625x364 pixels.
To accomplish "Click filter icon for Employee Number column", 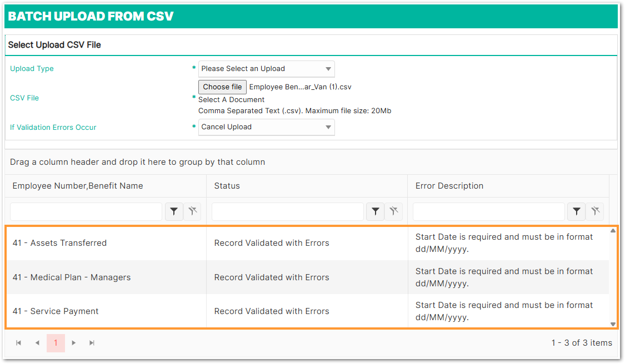I will coord(174,211).
